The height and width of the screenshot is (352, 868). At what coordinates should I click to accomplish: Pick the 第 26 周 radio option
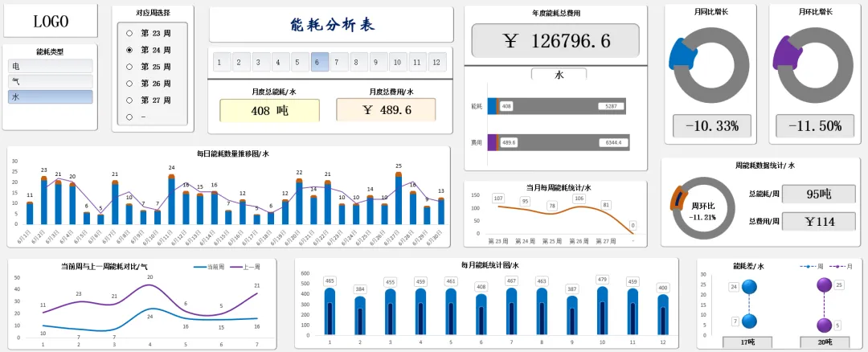tap(129, 84)
